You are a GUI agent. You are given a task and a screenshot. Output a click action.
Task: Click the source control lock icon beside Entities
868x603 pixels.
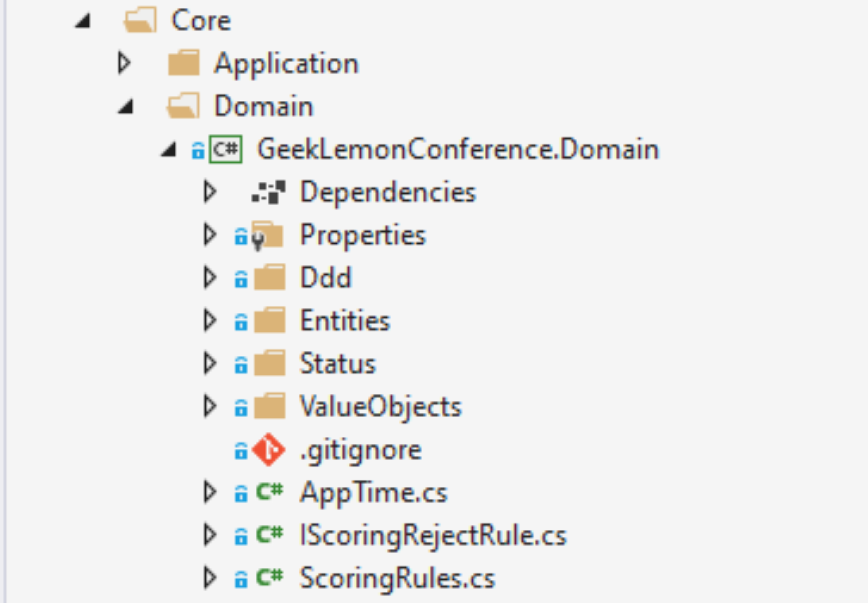241,322
